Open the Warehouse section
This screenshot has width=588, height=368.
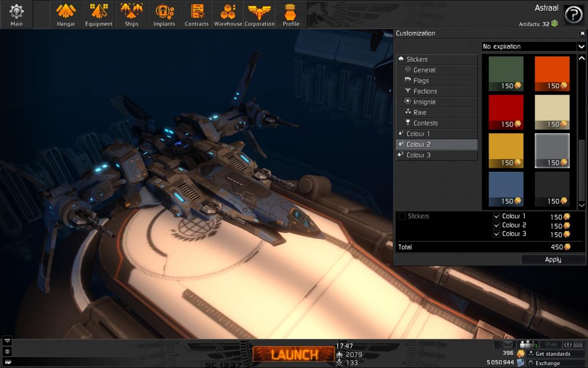coord(228,14)
